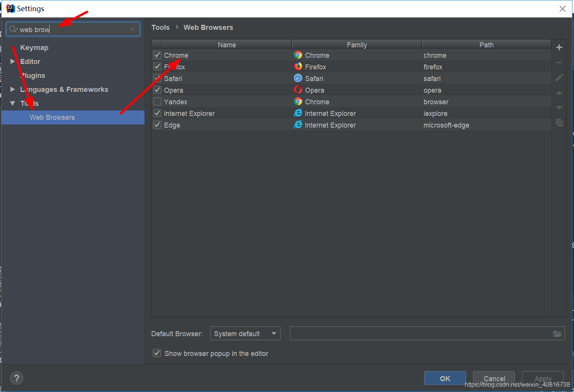Image resolution: width=574 pixels, height=392 pixels.
Task: Uncheck the Chrome browser checkbox
Action: click(x=157, y=55)
